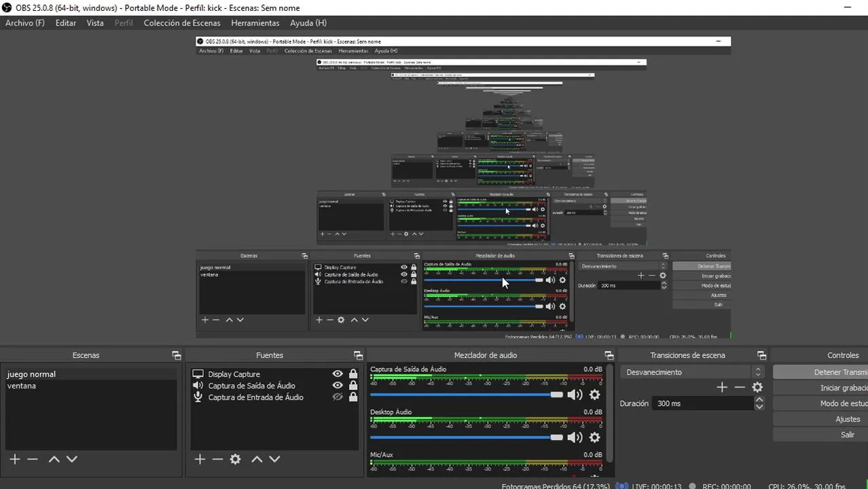Image resolution: width=868 pixels, height=489 pixels.
Task: Click the Captura de Saída de Áudio volume slider
Action: tap(467, 395)
